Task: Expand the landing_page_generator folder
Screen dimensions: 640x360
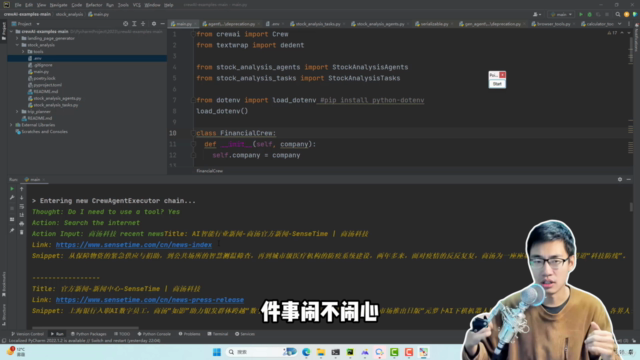Action: pos(18,38)
